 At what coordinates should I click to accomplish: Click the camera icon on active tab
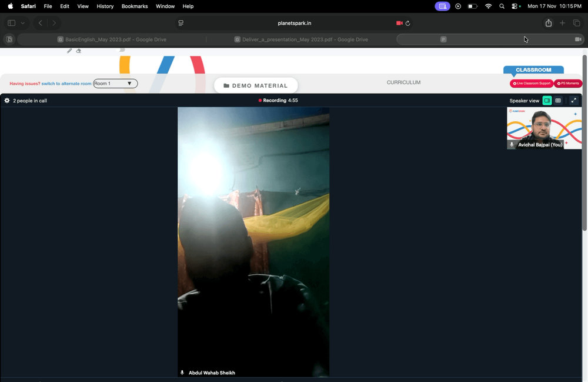578,39
